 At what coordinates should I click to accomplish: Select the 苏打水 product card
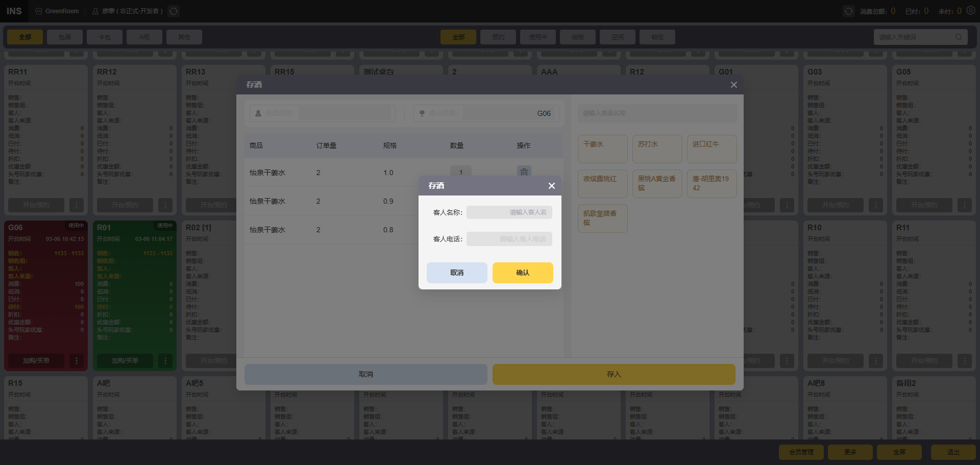pyautogui.click(x=657, y=149)
